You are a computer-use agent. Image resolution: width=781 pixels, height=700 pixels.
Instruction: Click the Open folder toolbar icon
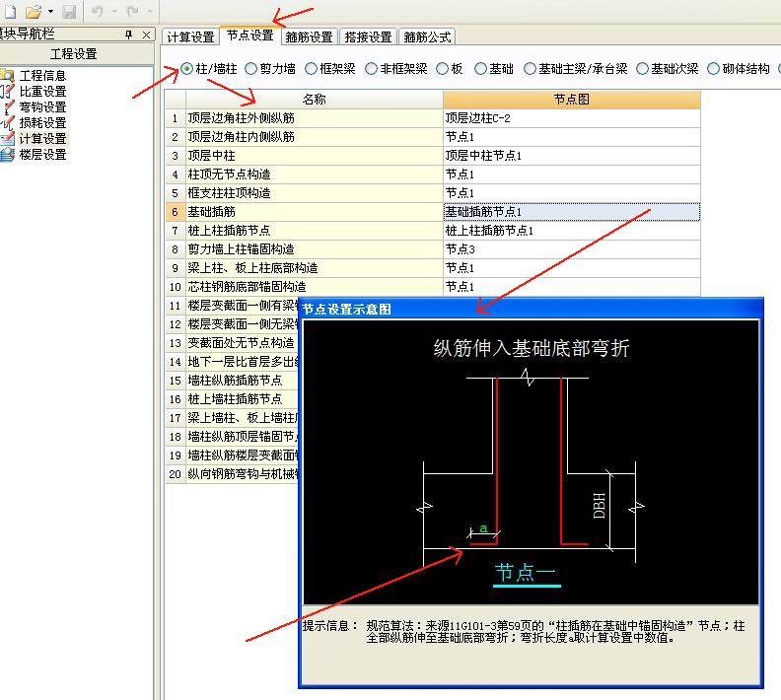pyautogui.click(x=34, y=11)
